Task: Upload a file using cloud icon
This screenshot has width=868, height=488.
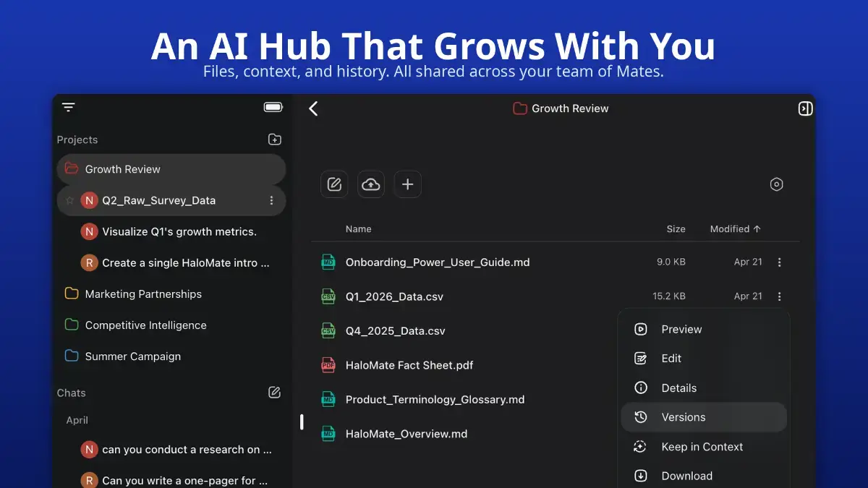Action: click(x=371, y=184)
